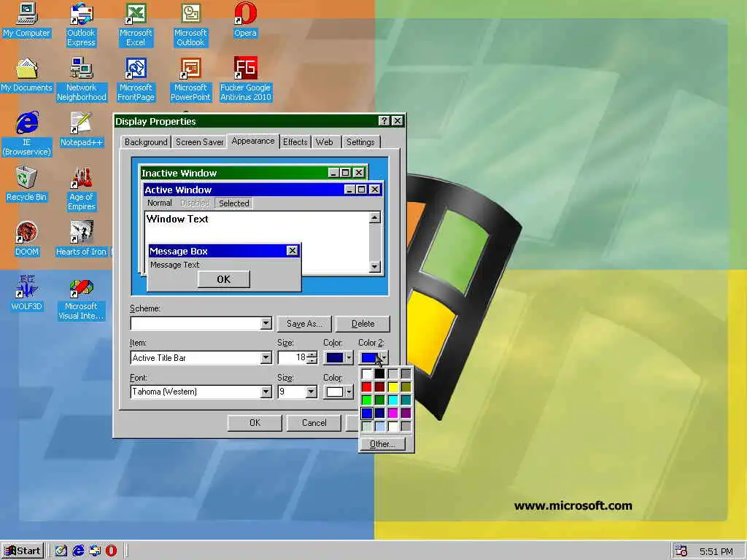Open the item Color dropdown with dark blue swatch

338,357
